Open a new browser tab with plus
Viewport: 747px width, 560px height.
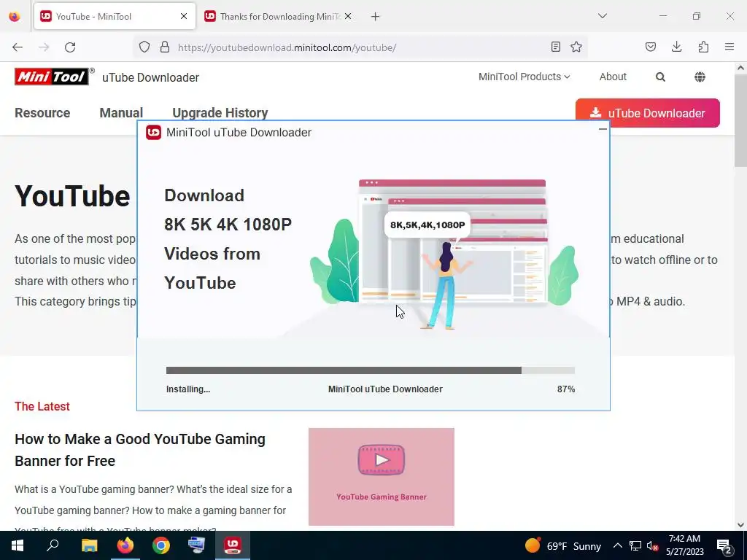coord(376,17)
